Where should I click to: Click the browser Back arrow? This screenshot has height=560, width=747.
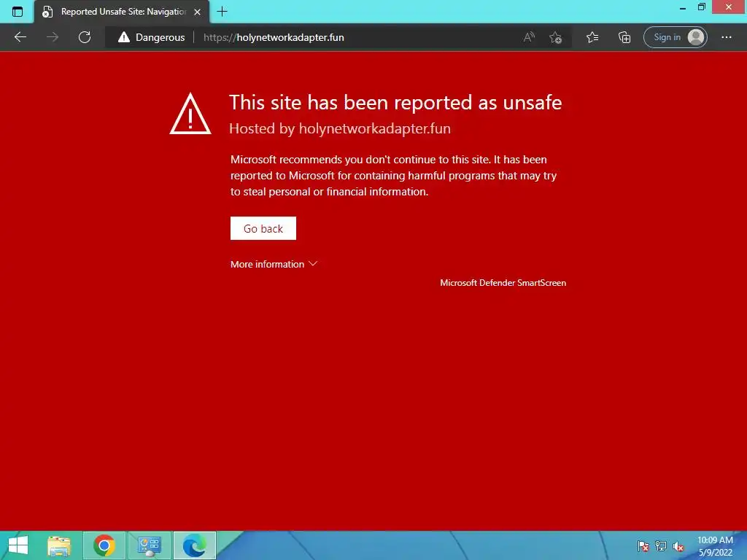[20, 37]
